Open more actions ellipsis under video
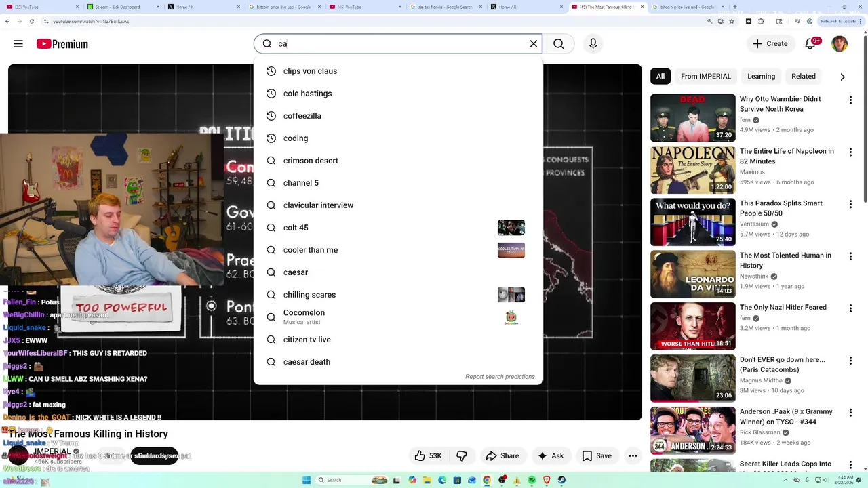 tap(633, 456)
